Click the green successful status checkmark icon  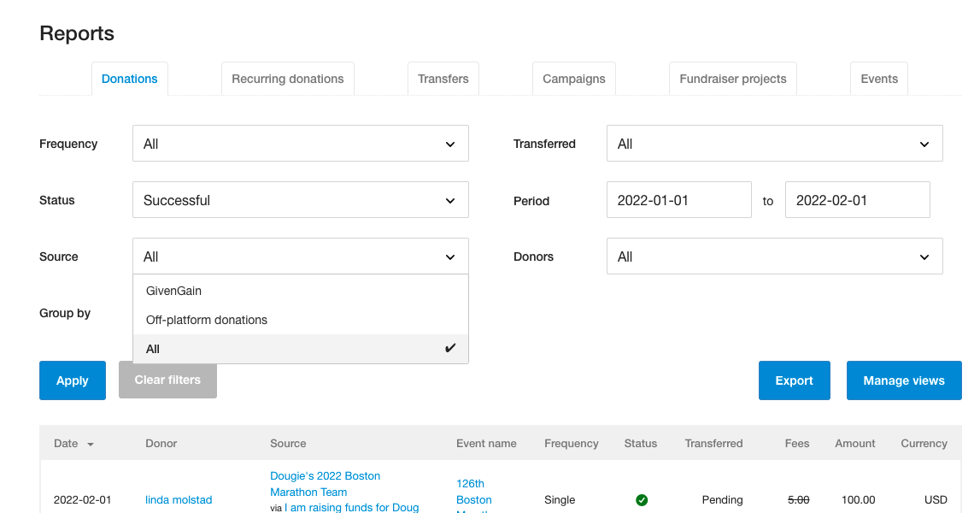[642, 500]
